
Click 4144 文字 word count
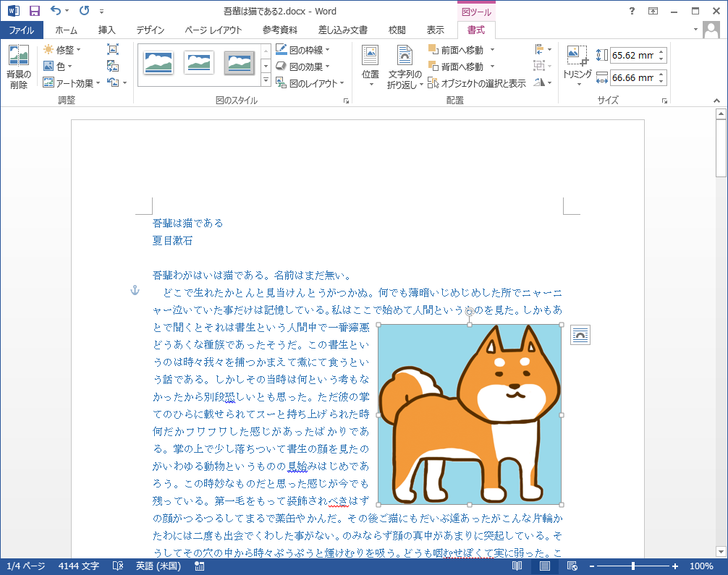point(78,566)
